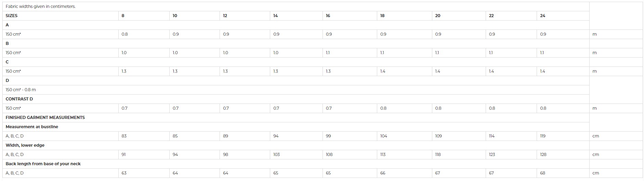Click the SIZES header cell
Image resolution: width=644 pixels, height=181 pixels.
pyautogui.click(x=12, y=16)
